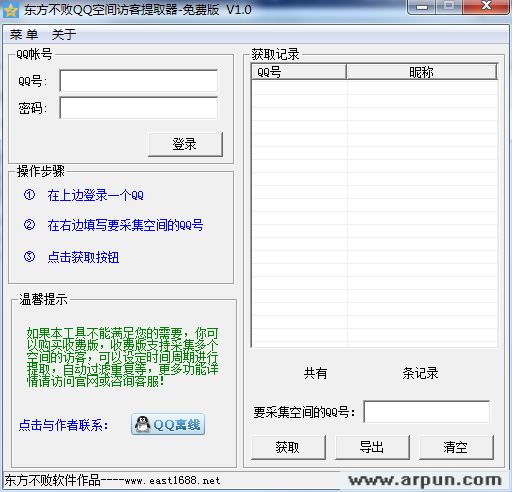Click step text 点击获取按钮
The height and width of the screenshot is (492, 512).
coord(83,257)
